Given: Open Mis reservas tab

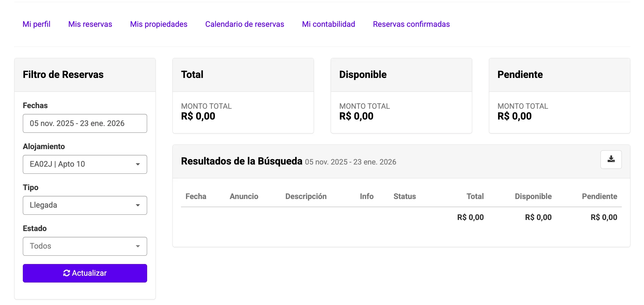Looking at the screenshot, I should [90, 24].
